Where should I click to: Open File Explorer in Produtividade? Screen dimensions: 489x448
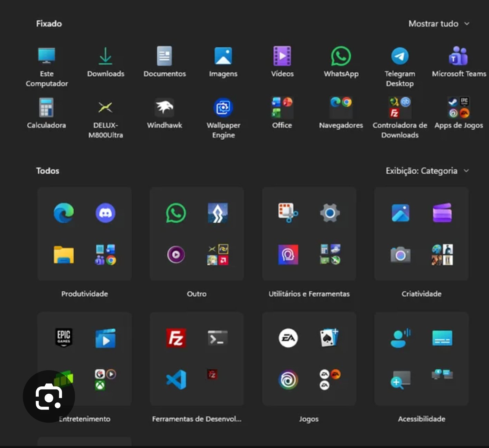pyautogui.click(x=64, y=255)
